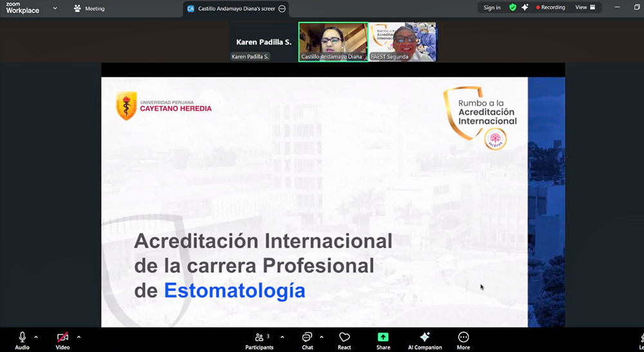Click the Rumbo a la Acreditación Internacional badge
Viewport: 644px width, 352px height.
point(480,118)
